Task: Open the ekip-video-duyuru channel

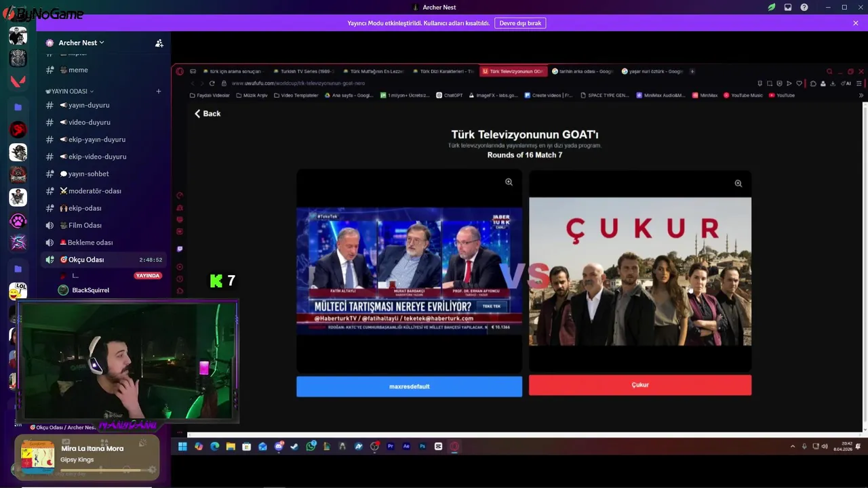Action: 103,157
